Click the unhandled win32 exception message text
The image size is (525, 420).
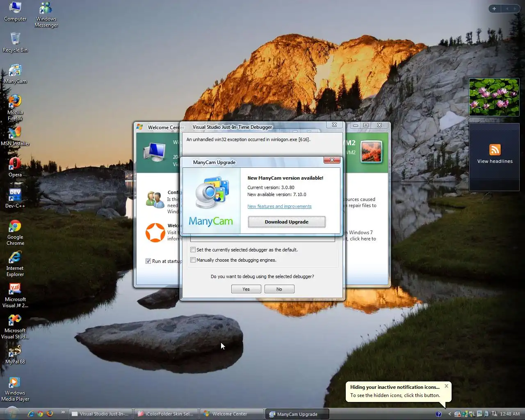(x=248, y=139)
